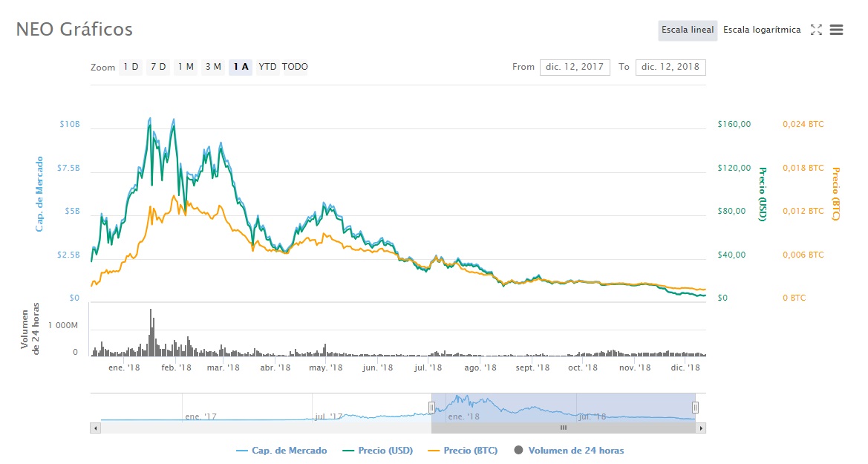Click the navigator scroll left arrow
The image size is (868, 464).
(95, 428)
